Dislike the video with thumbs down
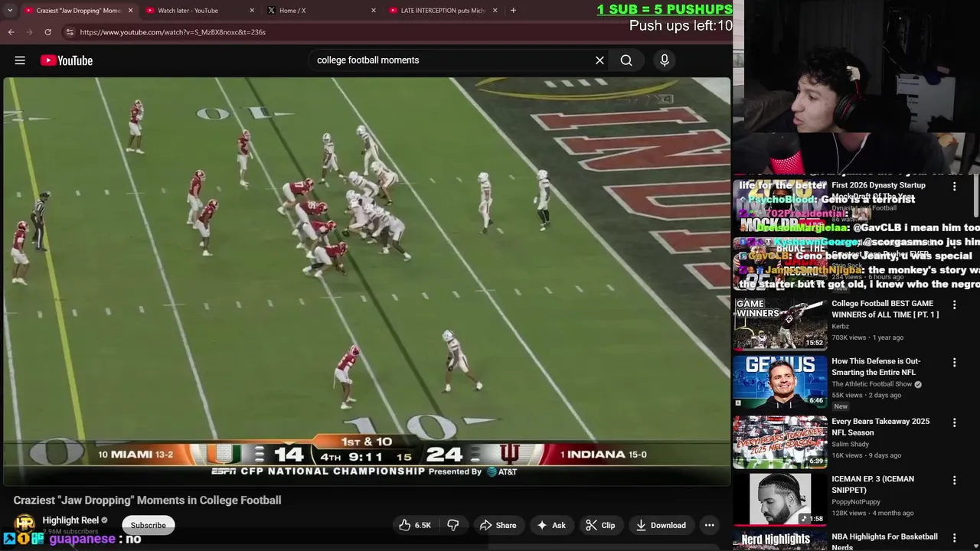 452,525
